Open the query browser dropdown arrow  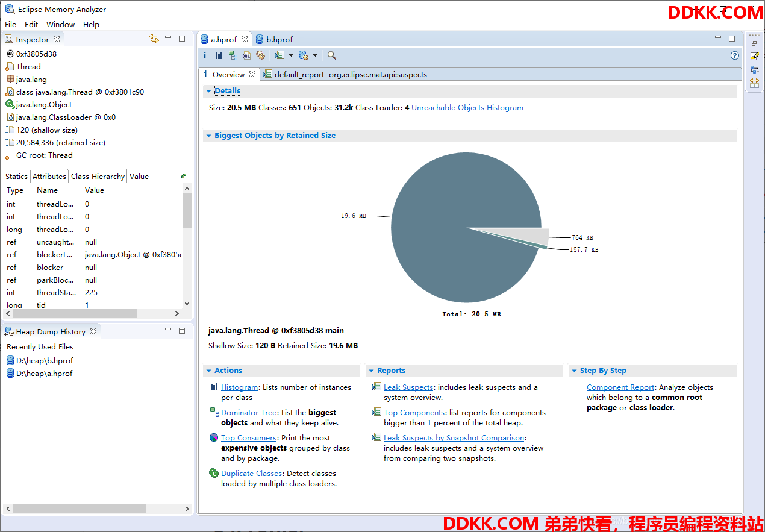(x=316, y=55)
